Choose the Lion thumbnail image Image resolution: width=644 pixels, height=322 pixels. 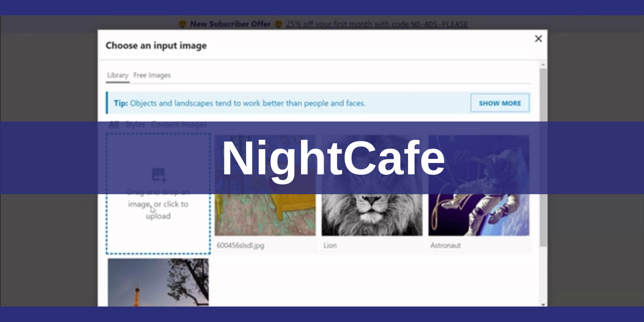pyautogui.click(x=372, y=185)
